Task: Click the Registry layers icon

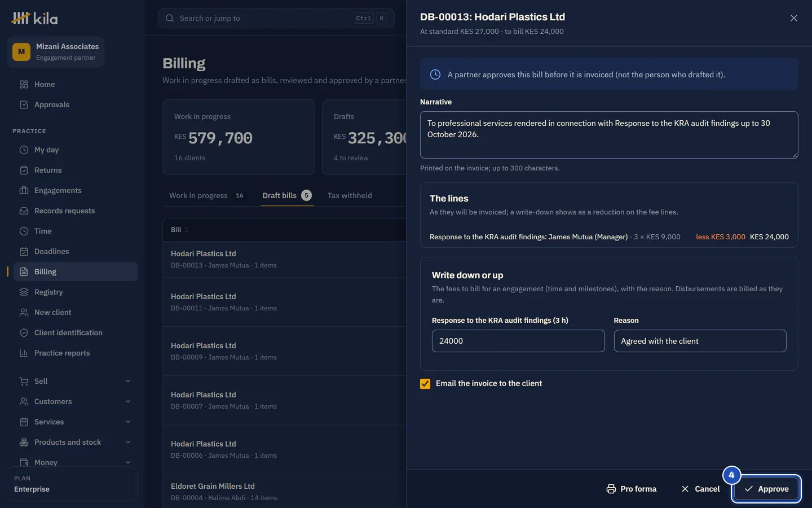Action: click(24, 292)
